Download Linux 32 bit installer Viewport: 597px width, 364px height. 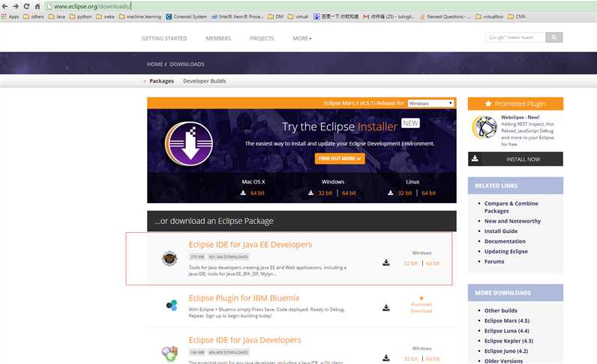coord(405,192)
